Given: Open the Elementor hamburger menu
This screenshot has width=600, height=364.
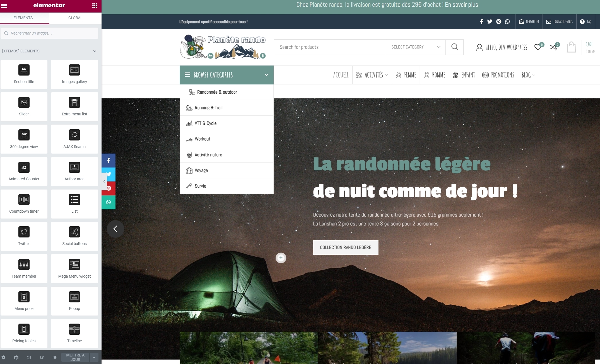Looking at the screenshot, I should click(4, 6).
